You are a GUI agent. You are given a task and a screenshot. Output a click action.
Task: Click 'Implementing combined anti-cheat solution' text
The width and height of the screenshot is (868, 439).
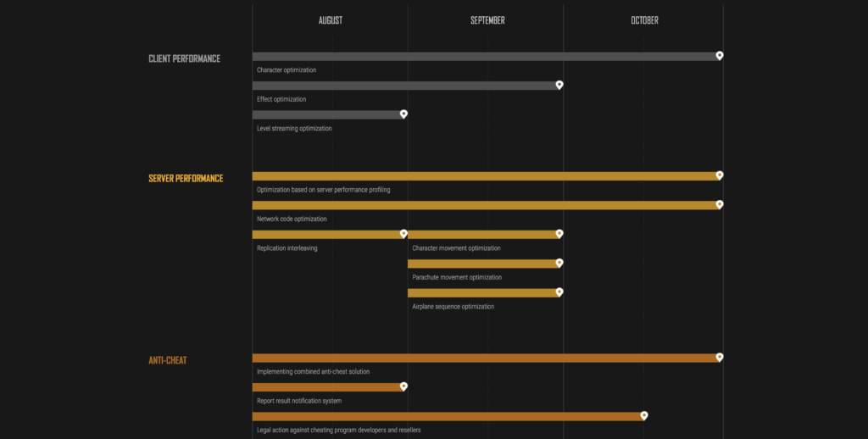tap(314, 371)
